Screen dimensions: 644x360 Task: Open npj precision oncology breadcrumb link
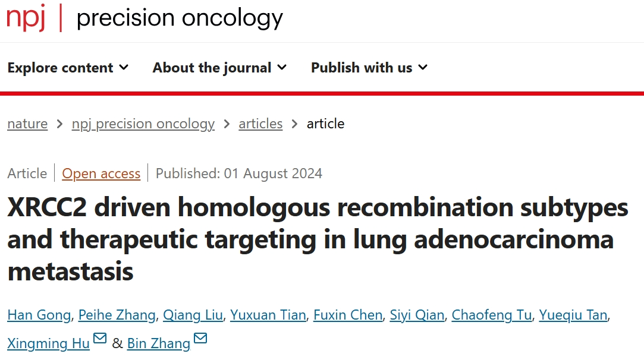[x=143, y=124]
